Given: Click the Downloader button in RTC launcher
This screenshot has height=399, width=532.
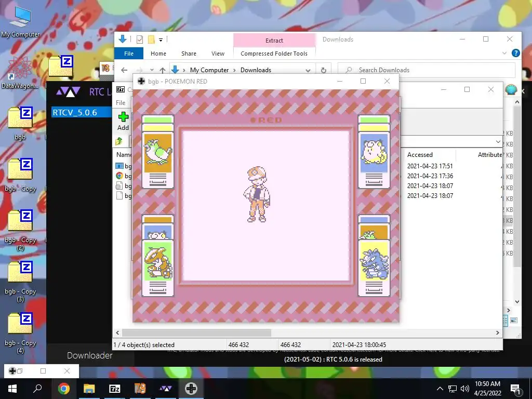Looking at the screenshot, I should (x=89, y=355).
